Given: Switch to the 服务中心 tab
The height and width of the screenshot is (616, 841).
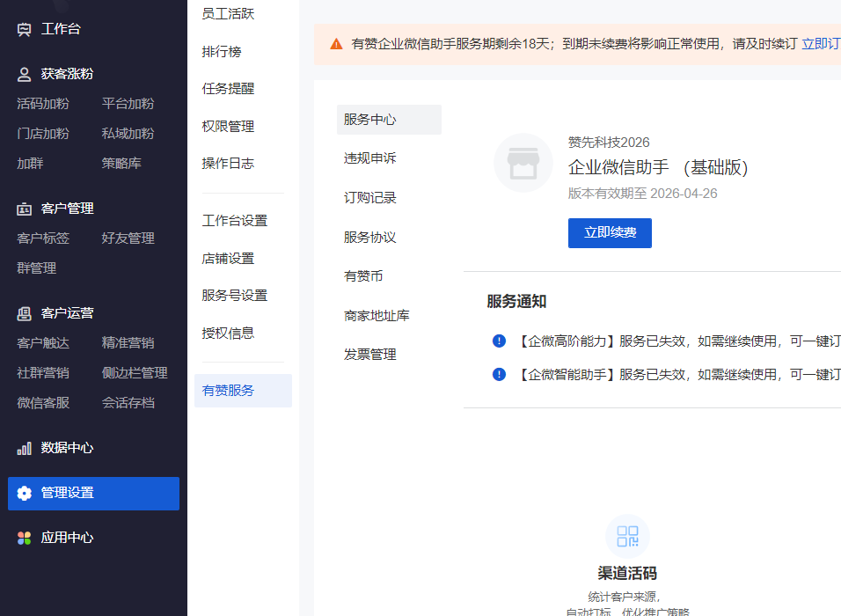Looking at the screenshot, I should click(389, 120).
